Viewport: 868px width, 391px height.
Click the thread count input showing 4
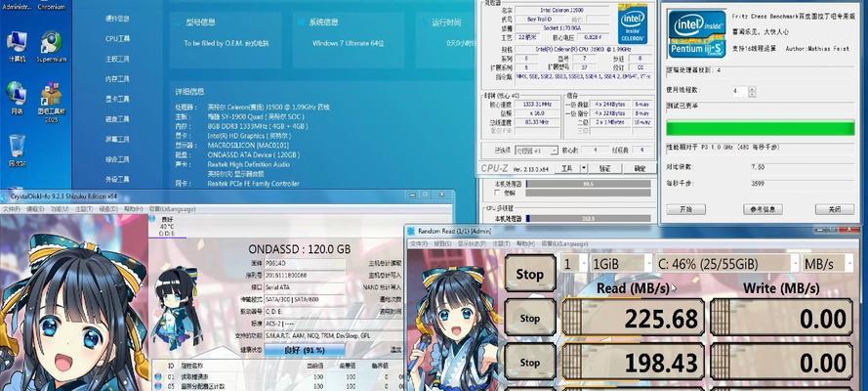pyautogui.click(x=740, y=91)
